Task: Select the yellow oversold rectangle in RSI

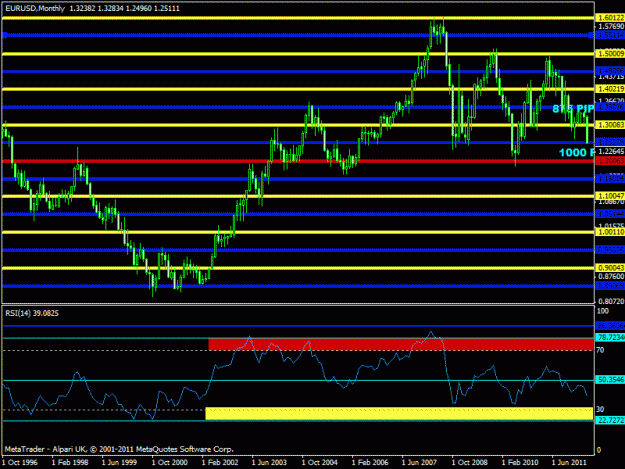Action: coord(399,414)
